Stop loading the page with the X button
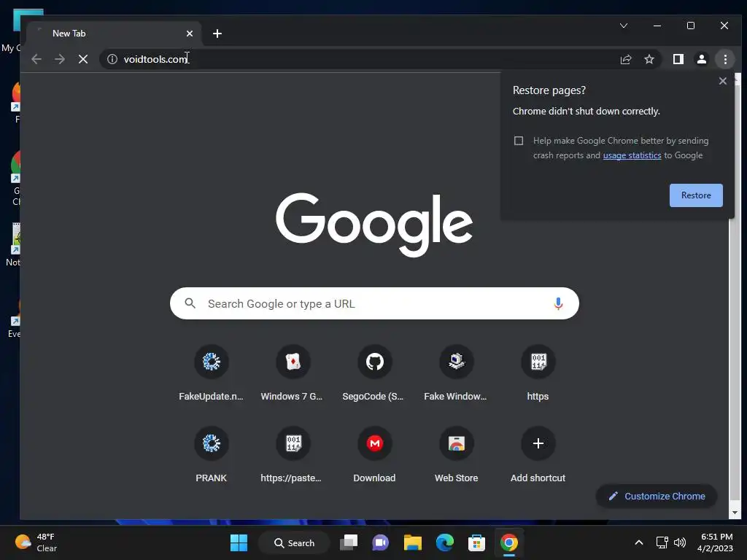 pos(83,59)
